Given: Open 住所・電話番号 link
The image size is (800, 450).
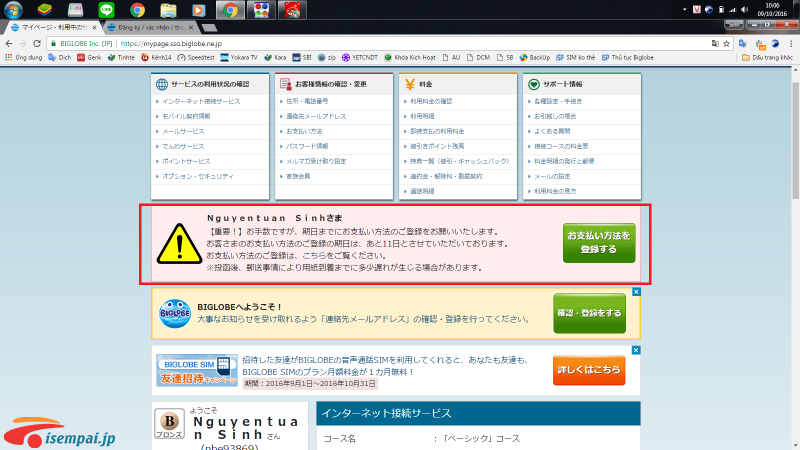Looking at the screenshot, I should click(x=307, y=102).
